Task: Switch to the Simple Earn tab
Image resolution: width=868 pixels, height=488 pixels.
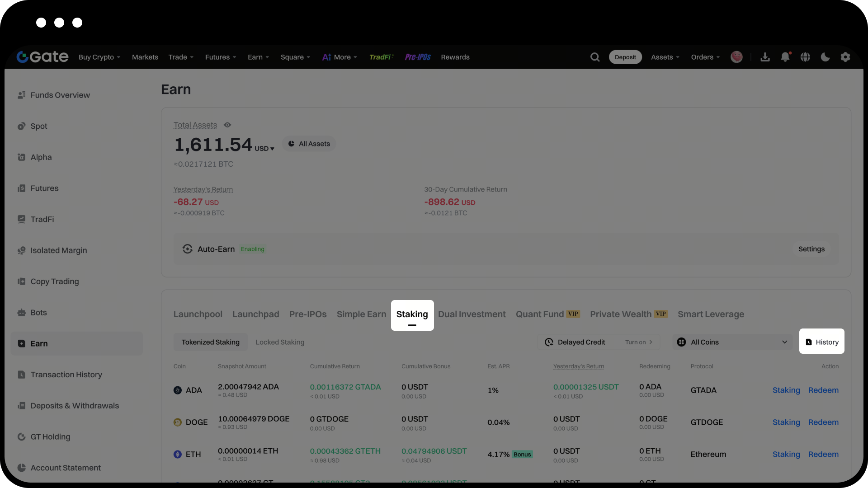Action: (361, 314)
